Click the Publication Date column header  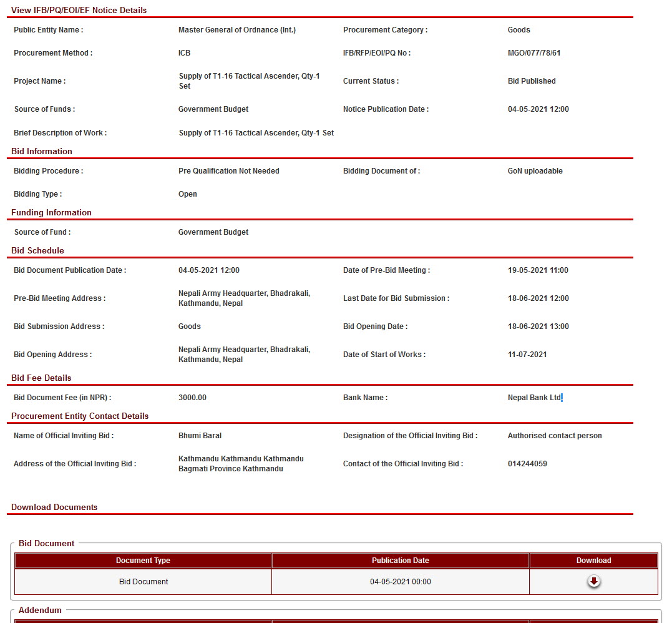[400, 561]
